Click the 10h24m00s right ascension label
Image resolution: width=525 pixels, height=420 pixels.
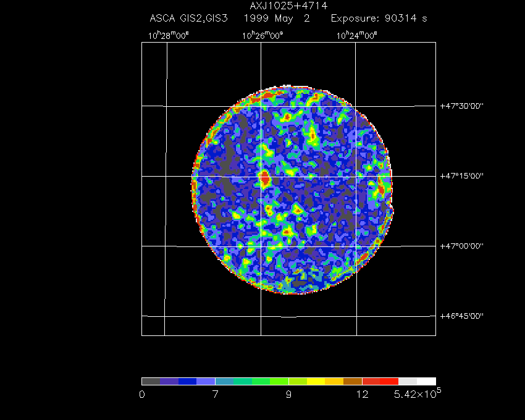[x=357, y=35]
